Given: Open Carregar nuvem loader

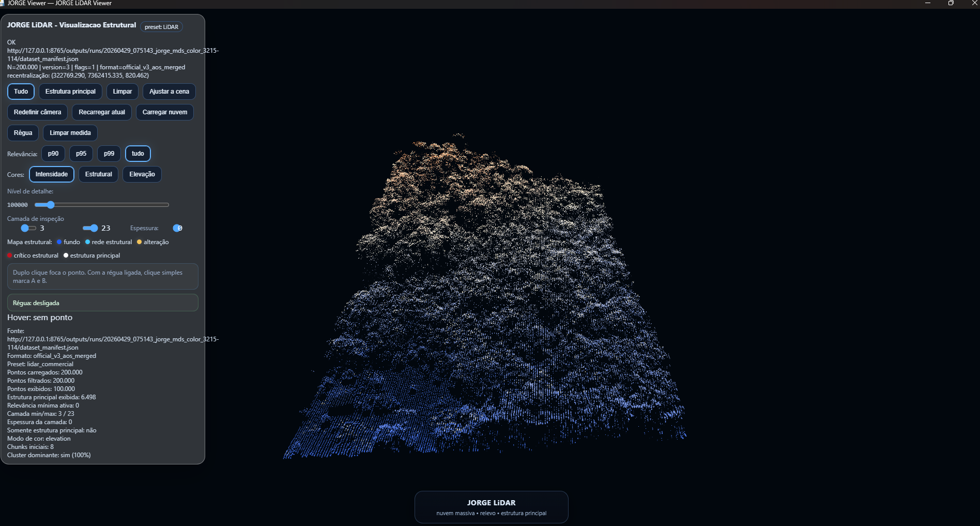Looking at the screenshot, I should click(165, 112).
